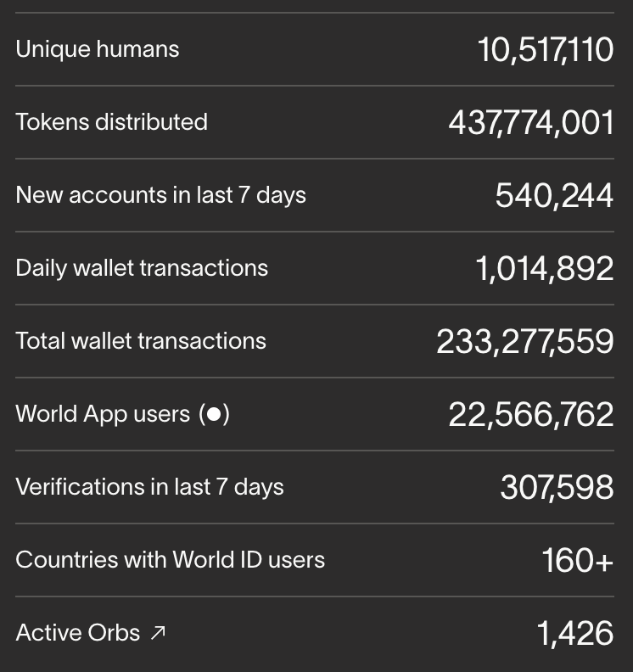Click the countries value 160+
The height and width of the screenshot is (672, 633).
[x=577, y=560]
